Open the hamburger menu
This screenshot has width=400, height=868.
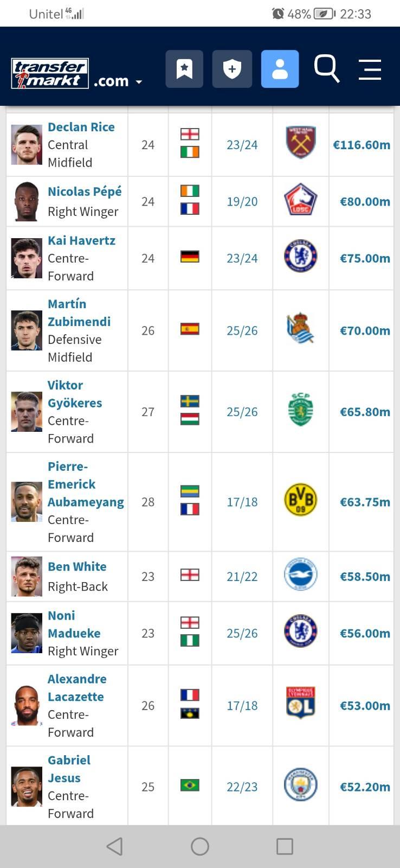pos(370,69)
